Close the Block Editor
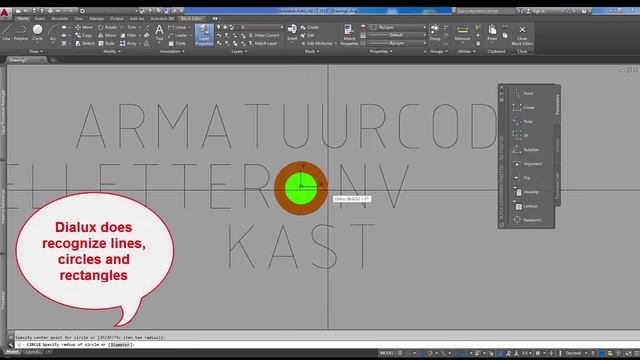Viewport: 640px width, 360px height. click(522, 35)
